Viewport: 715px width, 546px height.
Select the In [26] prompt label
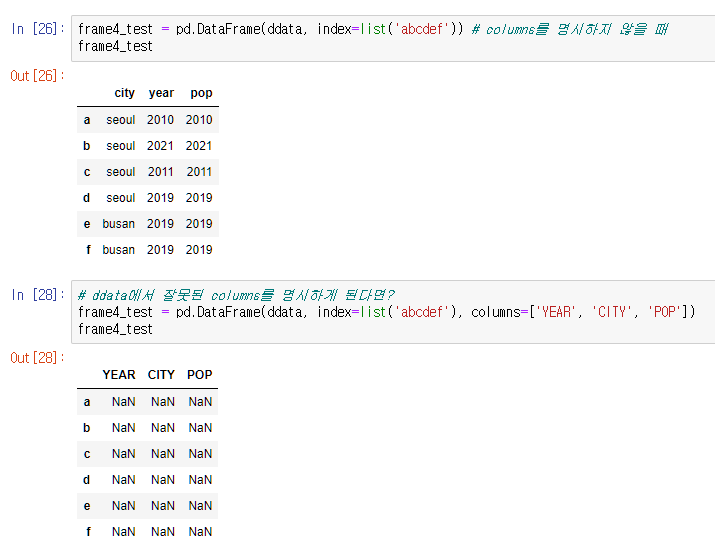point(38,29)
